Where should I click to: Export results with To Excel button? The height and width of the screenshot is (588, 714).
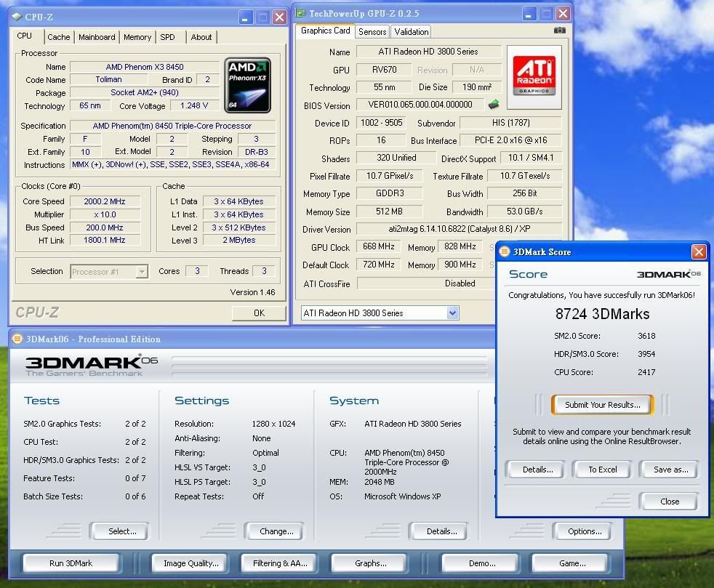[x=603, y=470]
